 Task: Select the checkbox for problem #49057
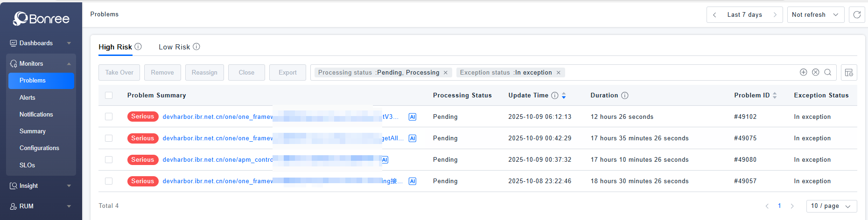(x=109, y=181)
